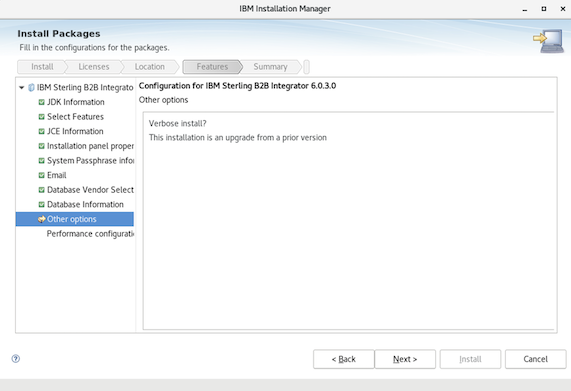The height and width of the screenshot is (391, 571).
Task: Select Database Vendor Selection in the tree
Action: [90, 190]
